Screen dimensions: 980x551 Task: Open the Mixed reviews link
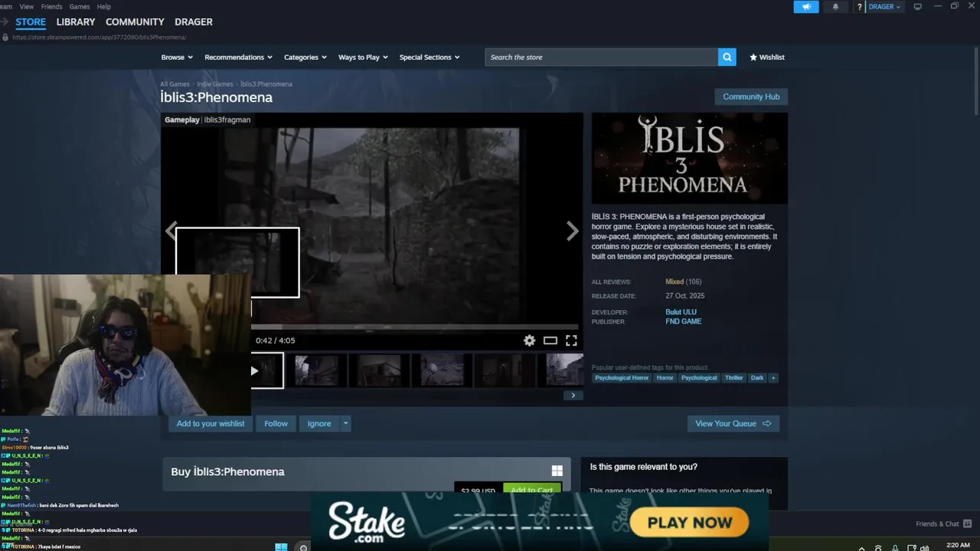click(675, 282)
